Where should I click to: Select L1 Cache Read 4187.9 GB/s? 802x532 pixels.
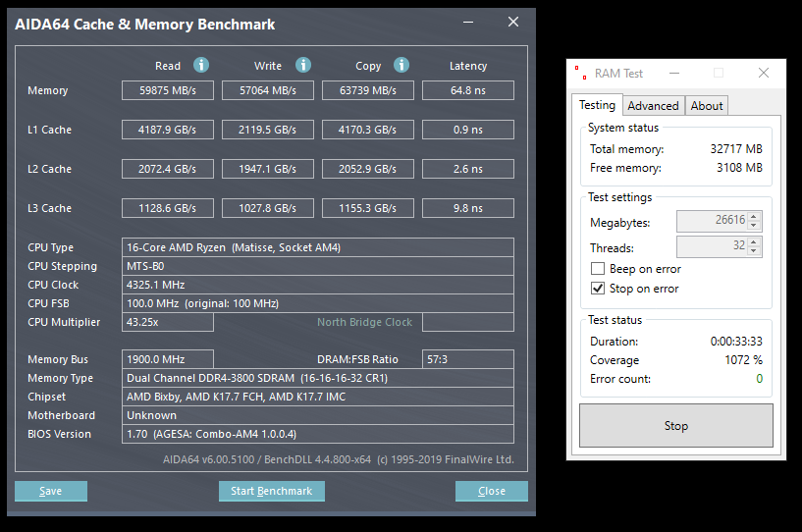click(x=168, y=130)
